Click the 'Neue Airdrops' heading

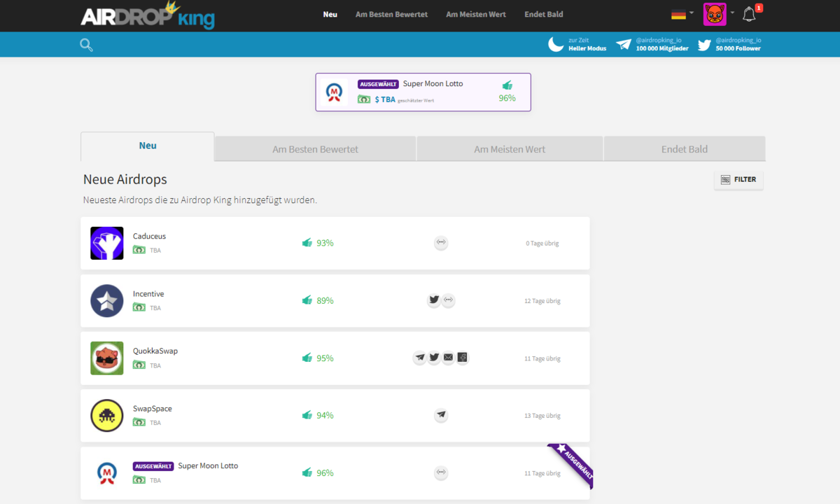[125, 180]
